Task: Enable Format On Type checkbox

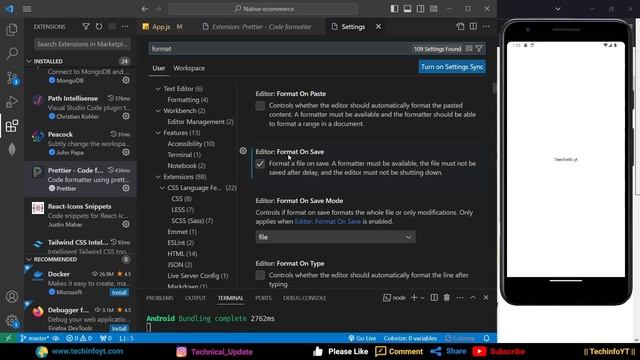Action: pyautogui.click(x=260, y=276)
